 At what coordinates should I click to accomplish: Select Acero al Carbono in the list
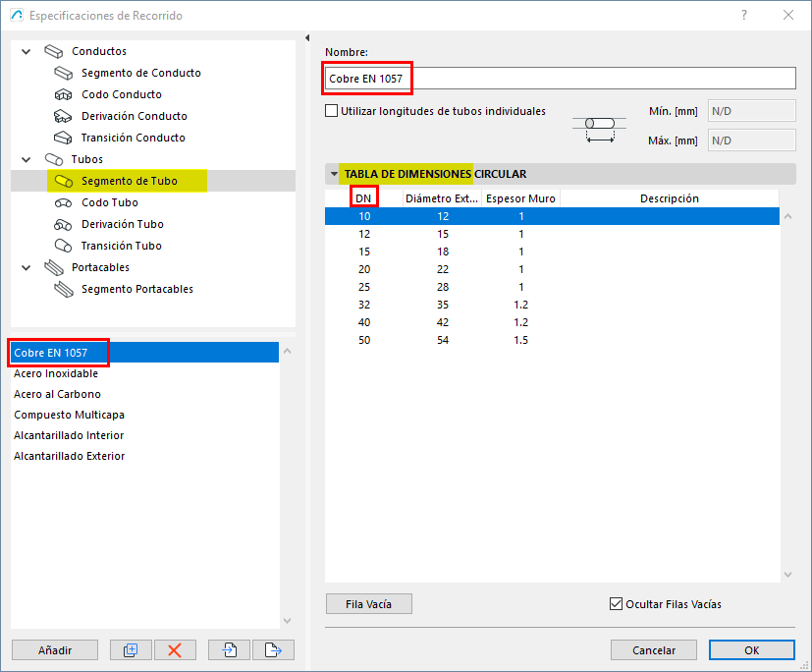click(x=145, y=394)
